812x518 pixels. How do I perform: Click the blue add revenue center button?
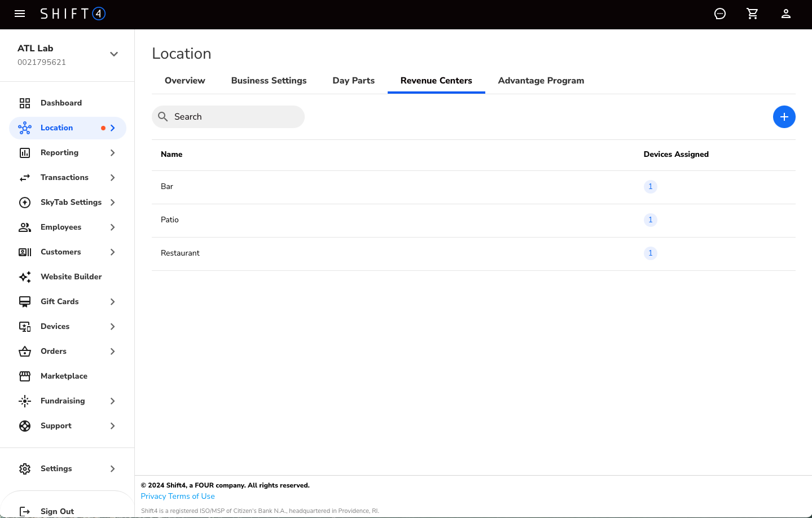[x=784, y=117]
